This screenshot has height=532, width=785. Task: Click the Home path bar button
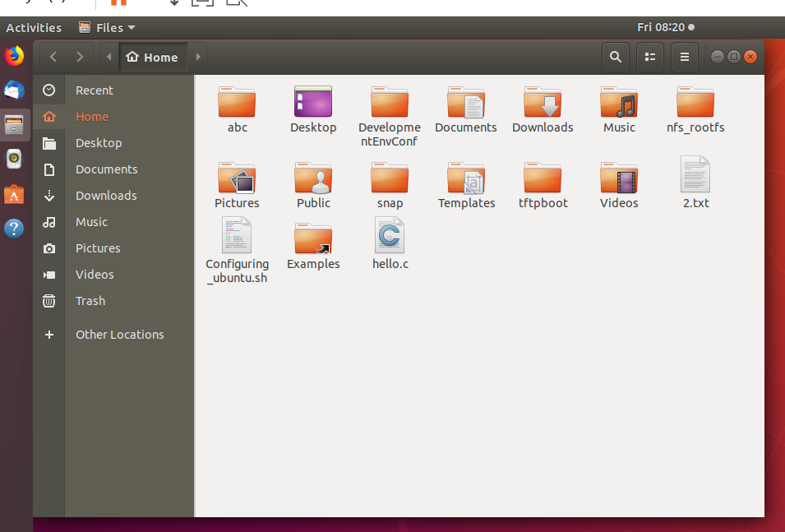pyautogui.click(x=152, y=57)
